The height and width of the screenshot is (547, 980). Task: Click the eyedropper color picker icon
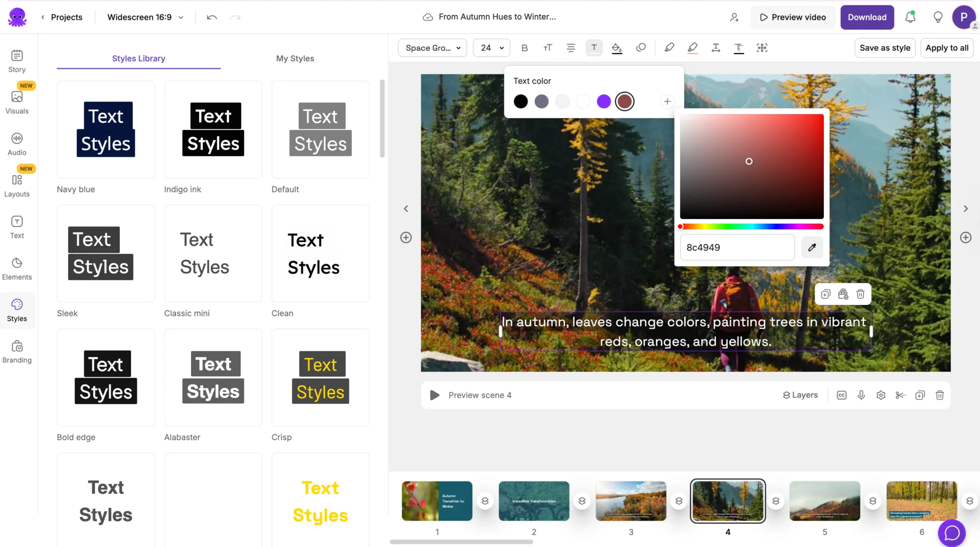point(812,247)
